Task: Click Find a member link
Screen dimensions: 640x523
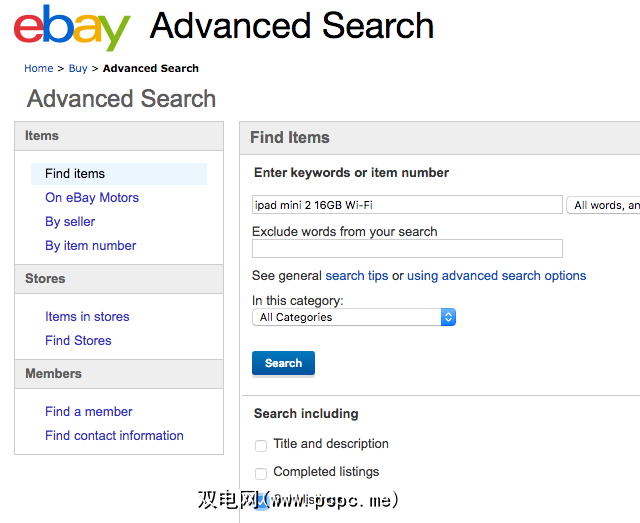Action: tap(88, 412)
